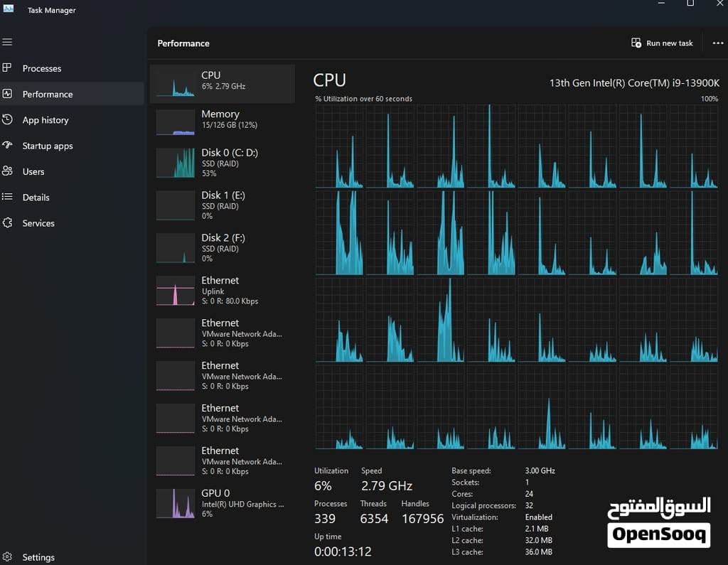
Task: Click the Startup apps gauge icon
Action: (7, 145)
